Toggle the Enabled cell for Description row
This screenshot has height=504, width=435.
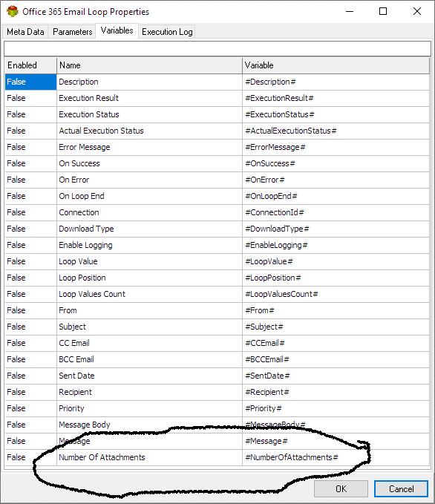point(30,82)
